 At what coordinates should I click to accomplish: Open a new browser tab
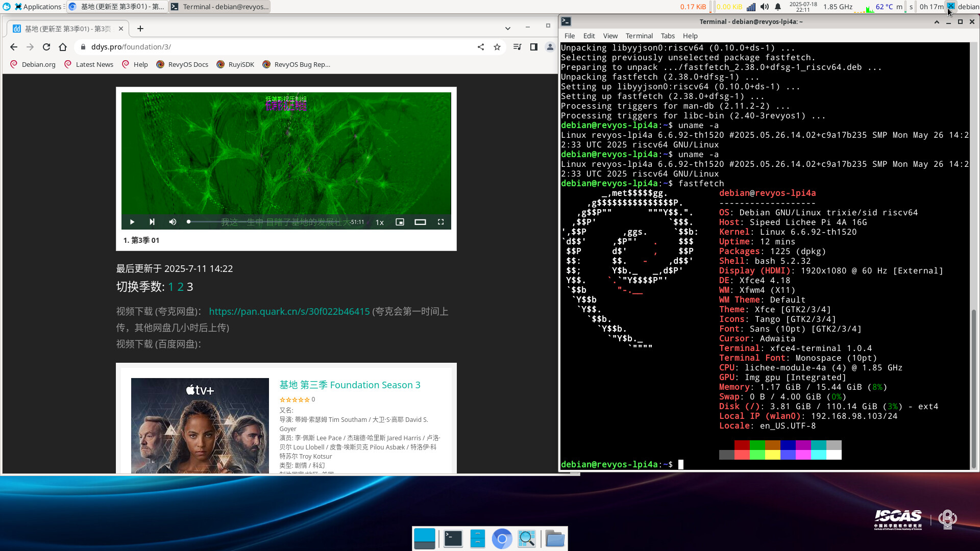coord(140,29)
